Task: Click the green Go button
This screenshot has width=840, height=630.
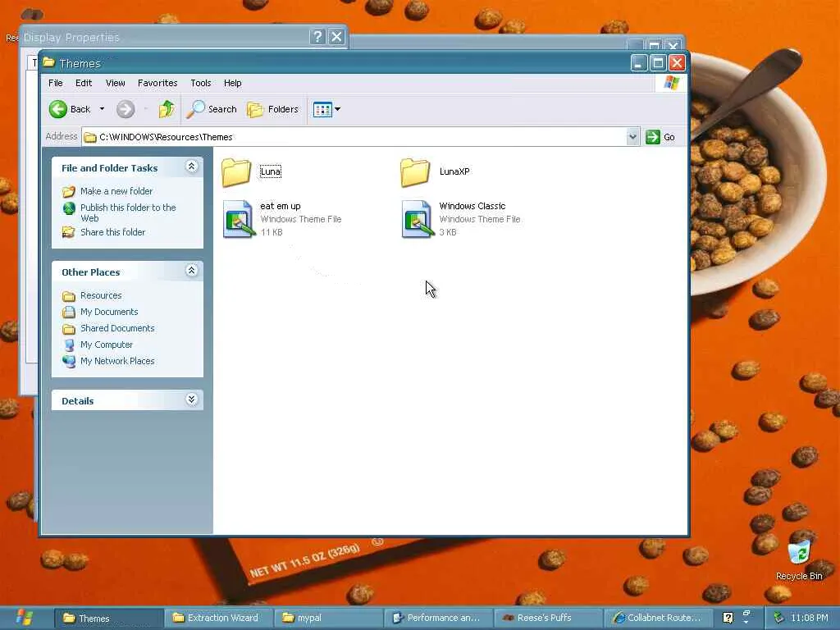Action: click(x=660, y=137)
